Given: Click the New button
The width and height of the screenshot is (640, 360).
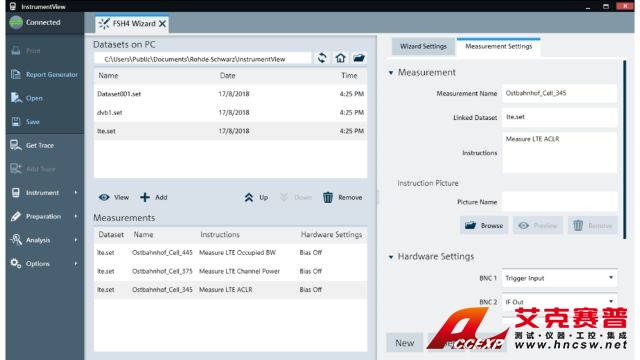Looking at the screenshot, I should coord(404,343).
